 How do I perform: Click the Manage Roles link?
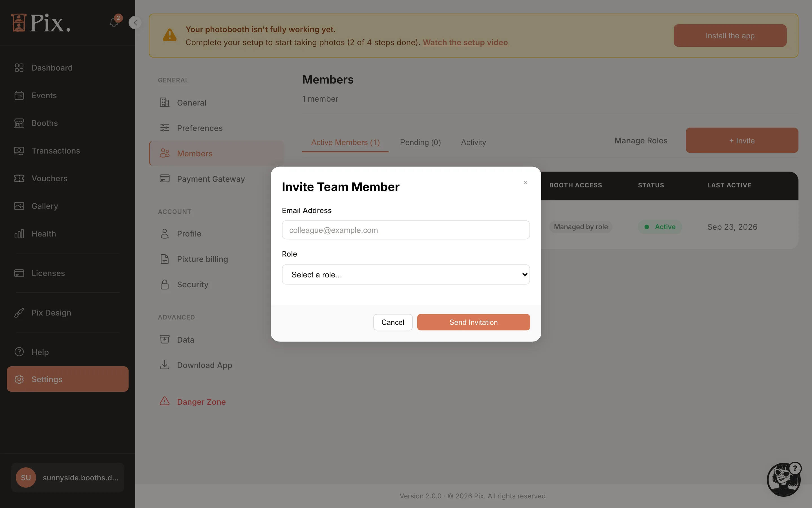coord(641,141)
